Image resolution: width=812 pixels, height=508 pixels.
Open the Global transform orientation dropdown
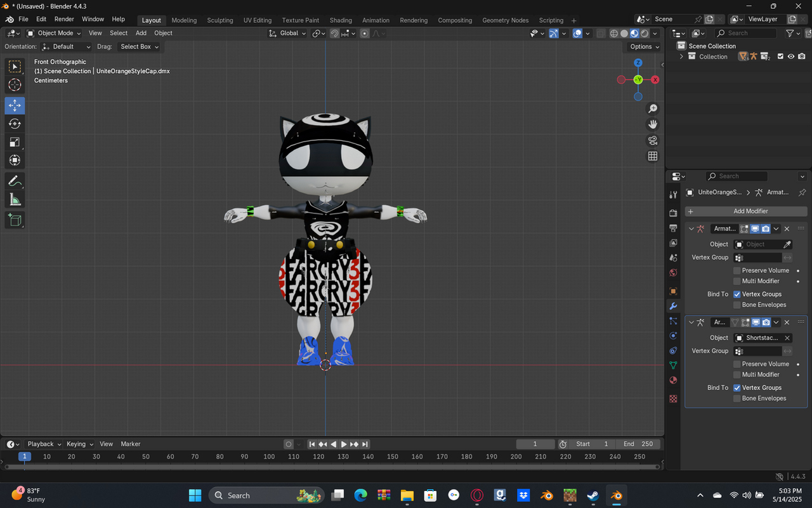pyautogui.click(x=287, y=33)
